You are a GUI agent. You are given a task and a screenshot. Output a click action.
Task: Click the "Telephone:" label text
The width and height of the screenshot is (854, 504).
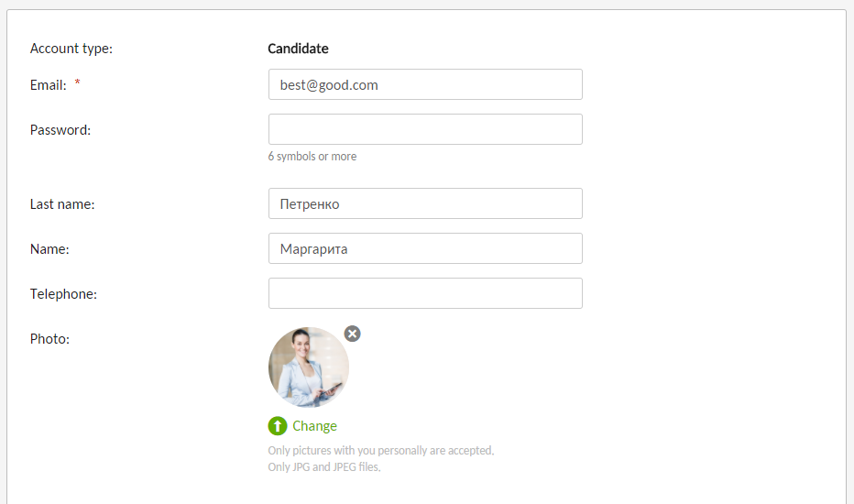tap(63, 294)
